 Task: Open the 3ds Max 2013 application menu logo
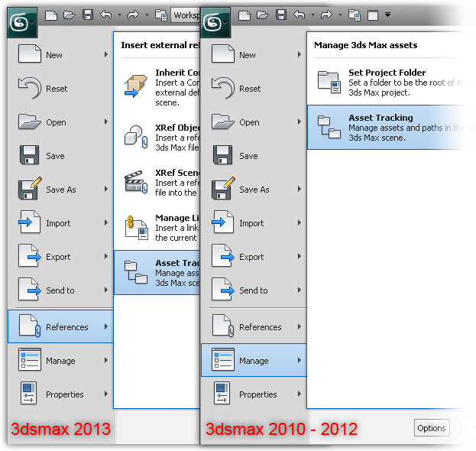pyautogui.click(x=22, y=22)
